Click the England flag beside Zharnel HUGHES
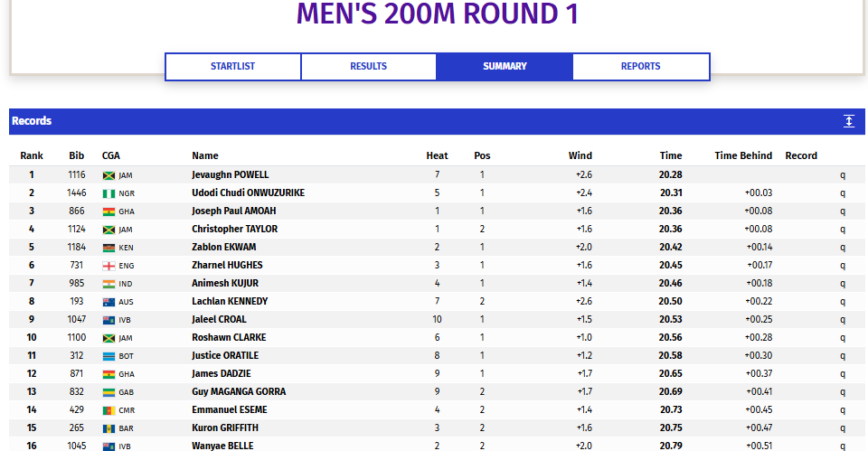This screenshot has width=868, height=451. (x=108, y=266)
